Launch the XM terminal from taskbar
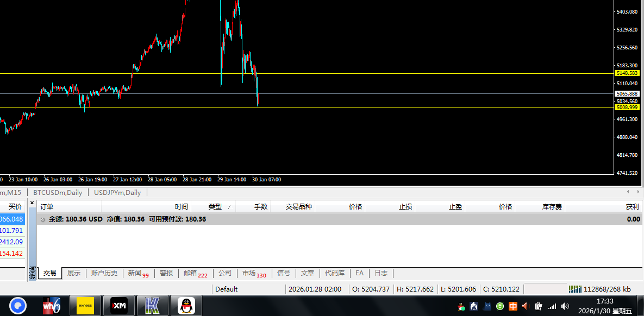 coord(119,306)
